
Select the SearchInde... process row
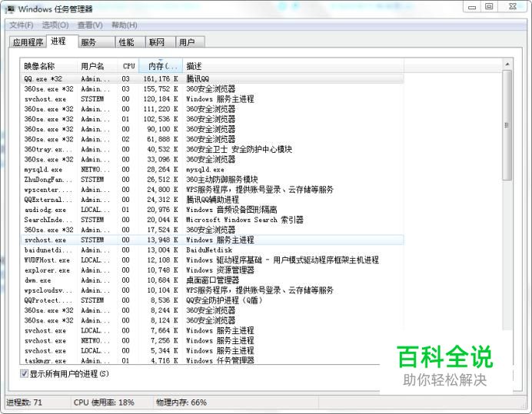pyautogui.click(x=212, y=220)
